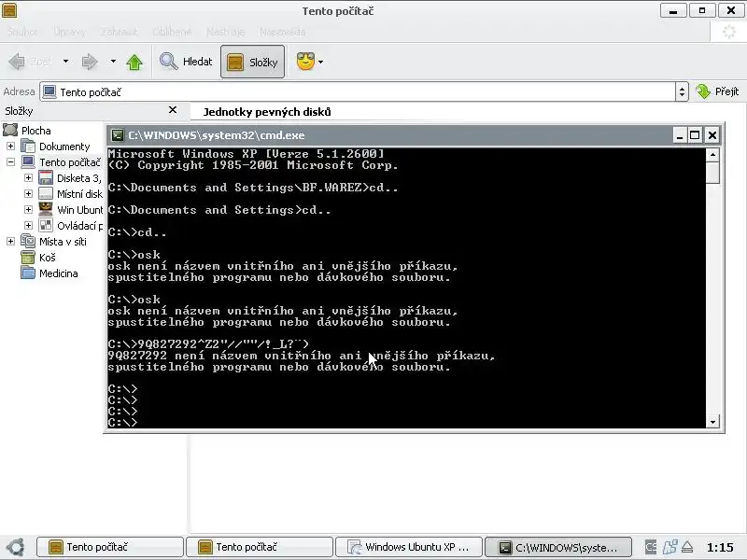This screenshot has width=747, height=560.
Task: Expand the Disketa 3 tree node
Action: [28, 177]
